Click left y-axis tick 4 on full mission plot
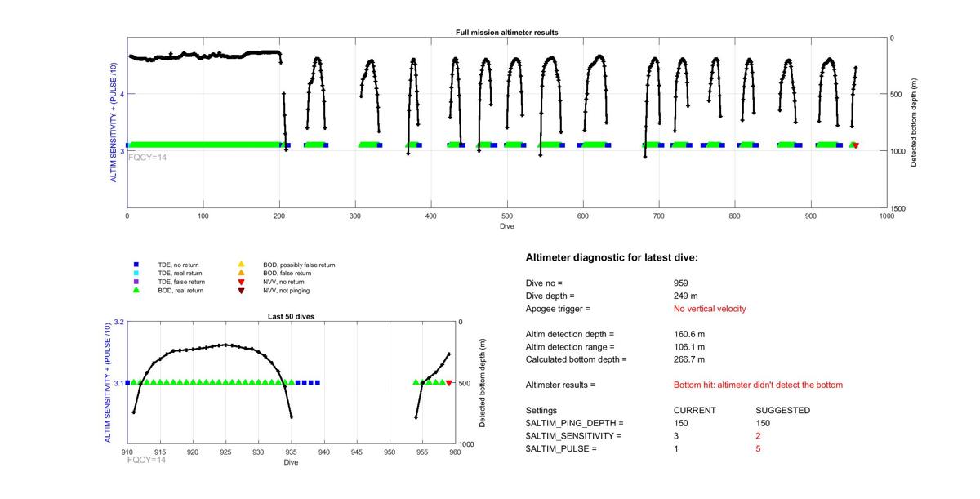 (x=122, y=95)
